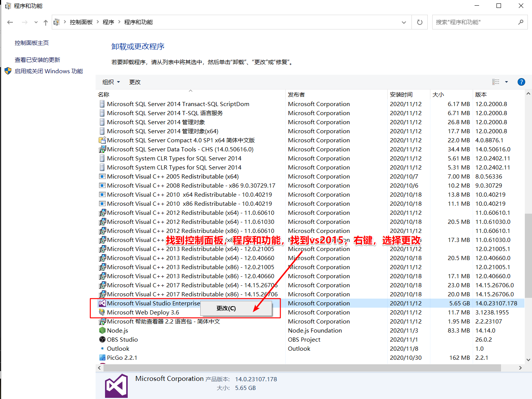Click the vertical scrollbar up arrow

pyautogui.click(x=528, y=94)
